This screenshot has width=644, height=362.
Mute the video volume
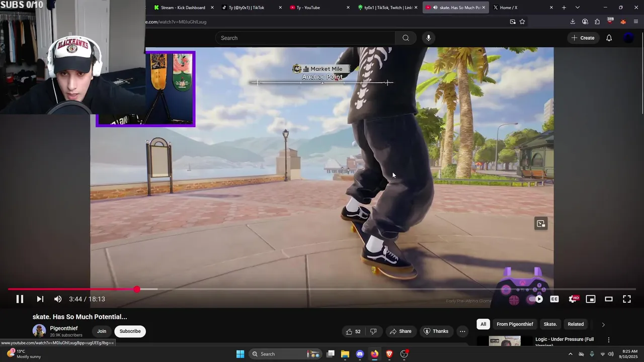point(58,299)
